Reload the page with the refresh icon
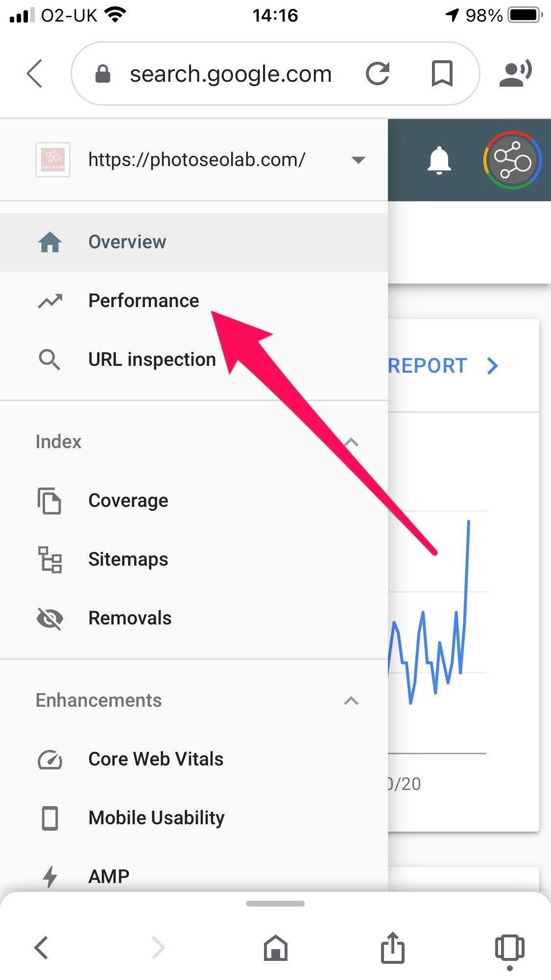The width and height of the screenshot is (551, 980). (x=378, y=74)
